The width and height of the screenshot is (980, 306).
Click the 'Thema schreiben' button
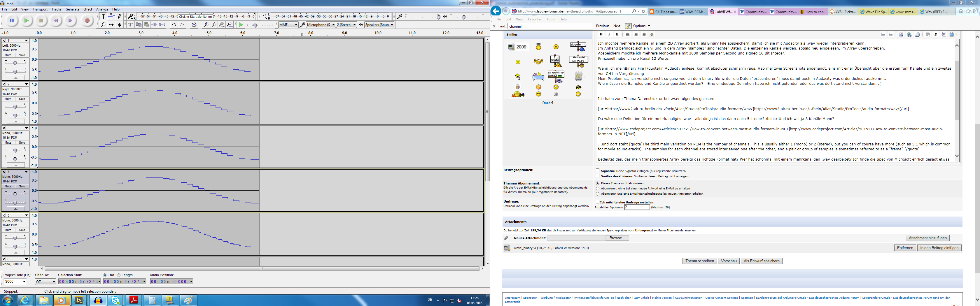click(x=699, y=261)
